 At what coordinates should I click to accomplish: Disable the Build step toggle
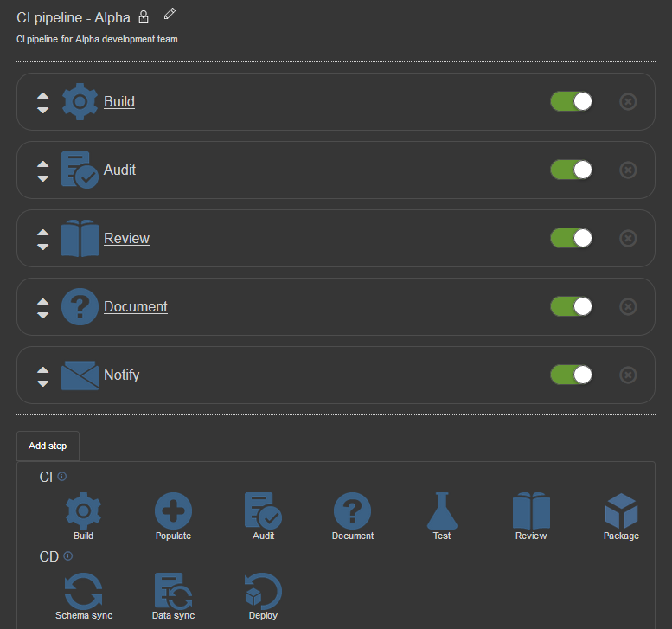click(x=572, y=101)
